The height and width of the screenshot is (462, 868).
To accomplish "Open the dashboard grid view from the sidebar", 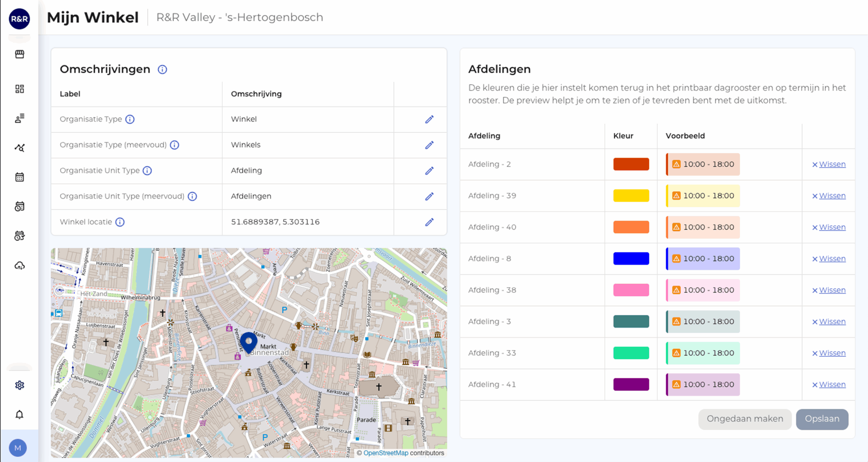I will click(x=19, y=89).
